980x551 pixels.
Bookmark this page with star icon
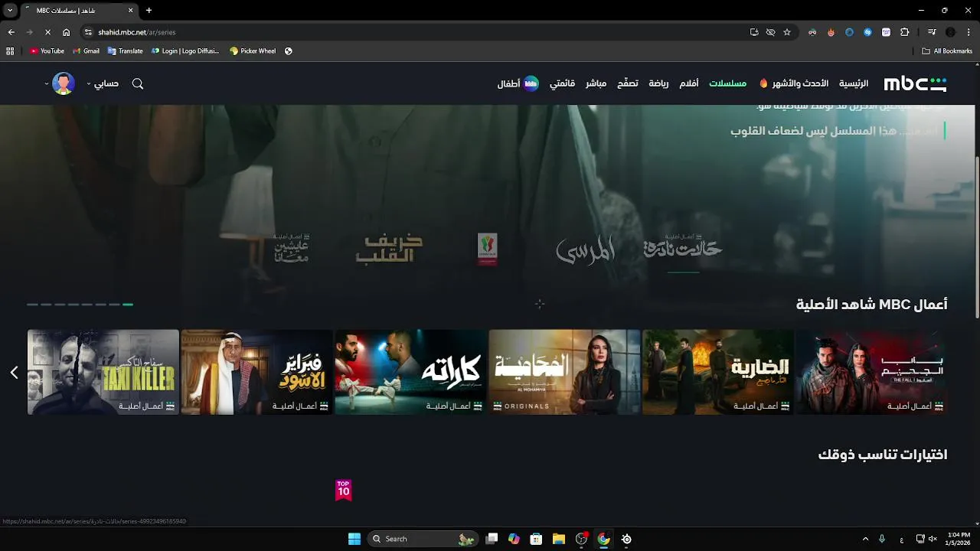click(786, 32)
